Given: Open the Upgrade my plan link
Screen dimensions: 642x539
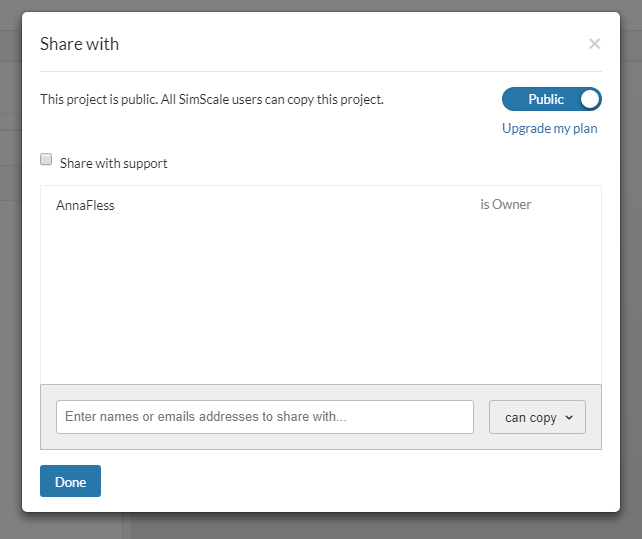Looking at the screenshot, I should click(549, 128).
